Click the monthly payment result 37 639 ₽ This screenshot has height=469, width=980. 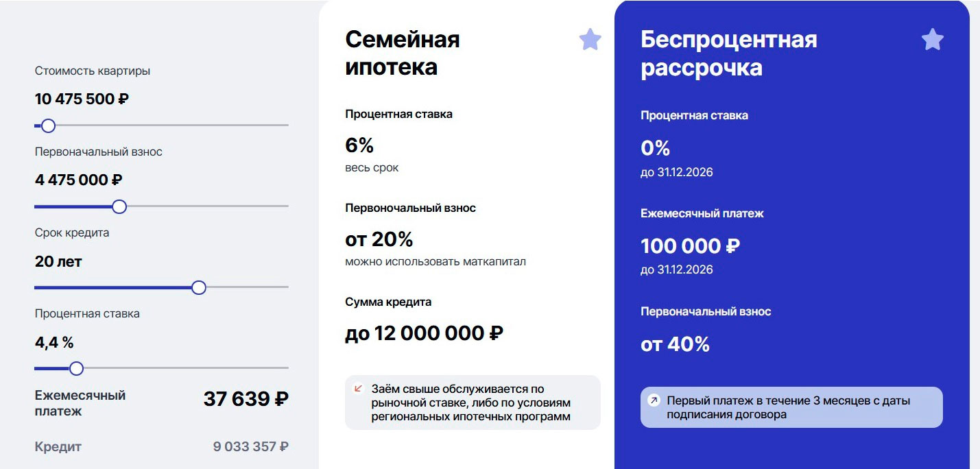(x=246, y=399)
